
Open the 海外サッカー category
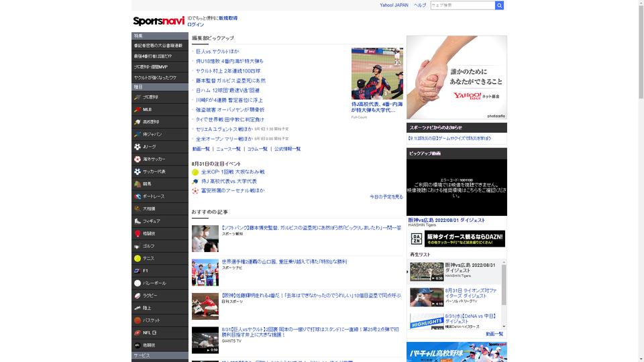[160, 160]
